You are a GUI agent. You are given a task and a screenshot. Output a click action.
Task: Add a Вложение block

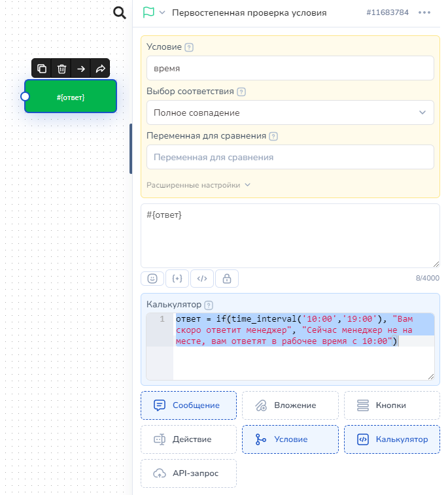(x=290, y=405)
